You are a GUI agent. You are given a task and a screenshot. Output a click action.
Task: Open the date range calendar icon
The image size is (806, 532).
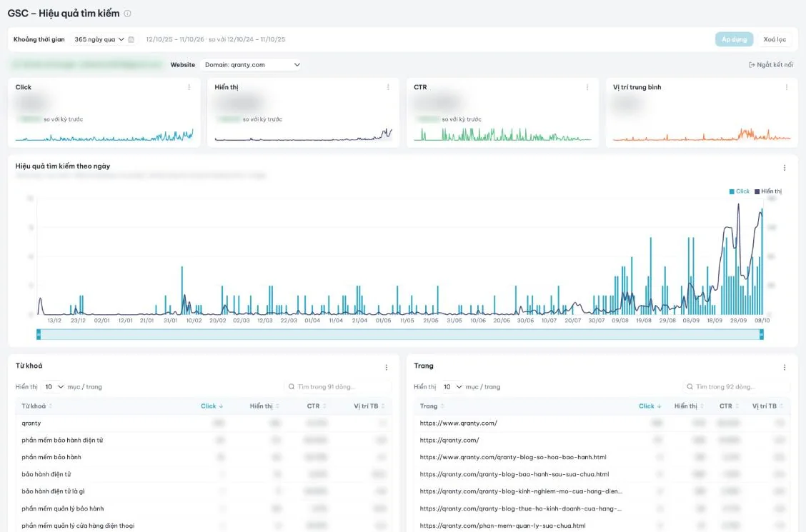tap(131, 39)
